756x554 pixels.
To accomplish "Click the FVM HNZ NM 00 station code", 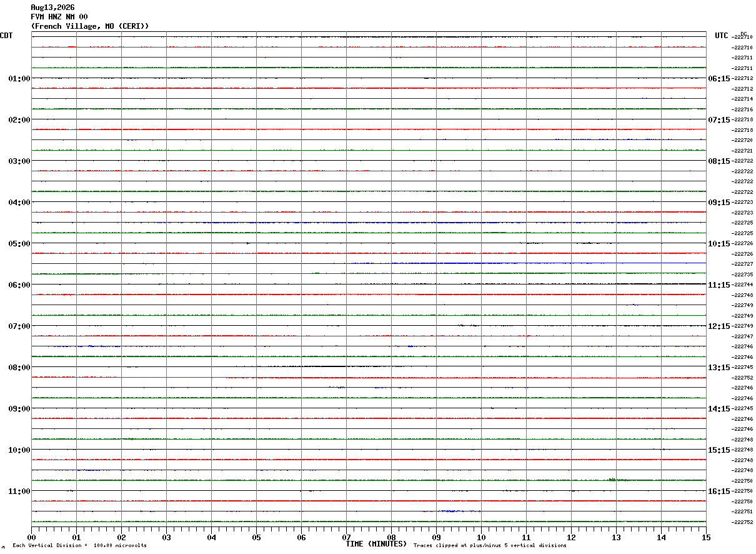I will click(59, 17).
